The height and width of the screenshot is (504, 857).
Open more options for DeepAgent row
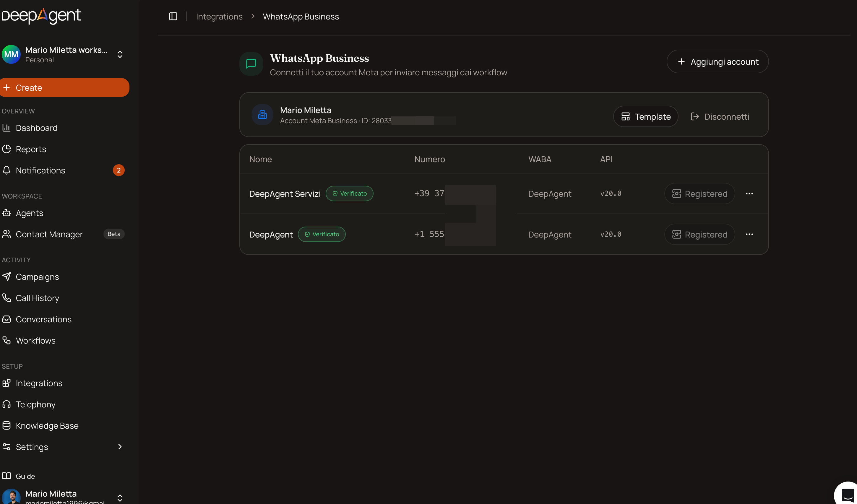click(x=749, y=234)
